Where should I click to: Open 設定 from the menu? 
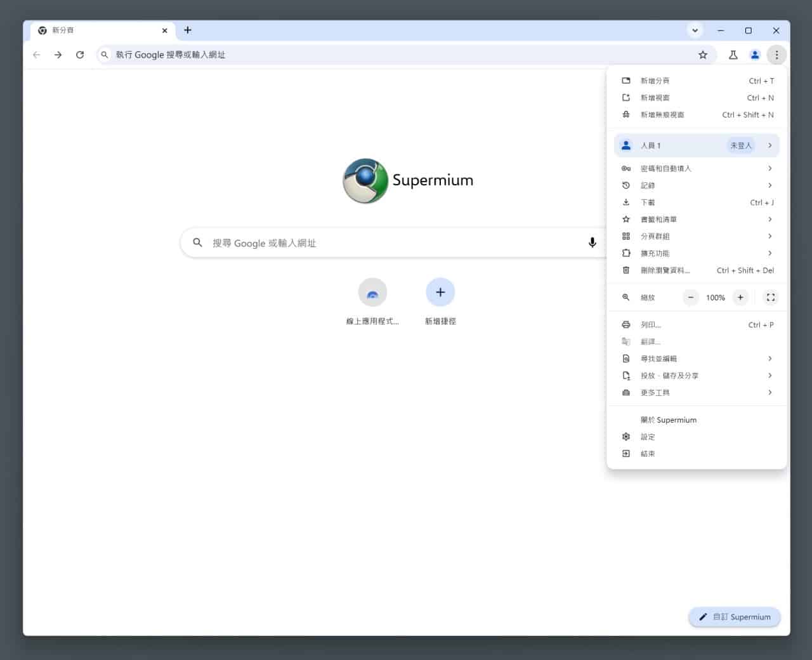pos(648,437)
